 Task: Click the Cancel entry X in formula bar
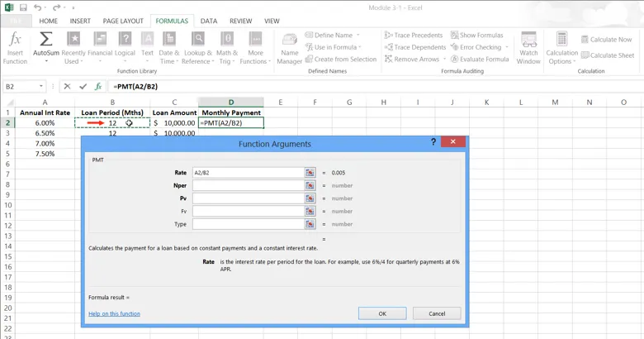(68, 86)
